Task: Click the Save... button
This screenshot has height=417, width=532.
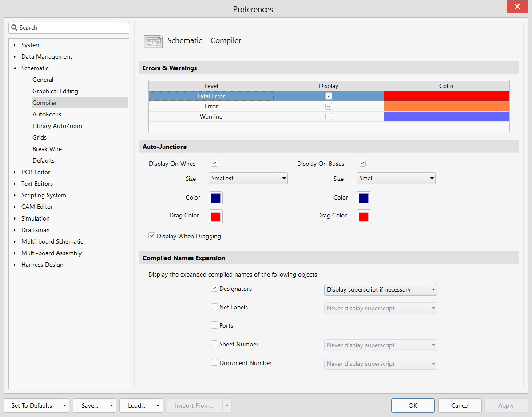Action: point(90,405)
